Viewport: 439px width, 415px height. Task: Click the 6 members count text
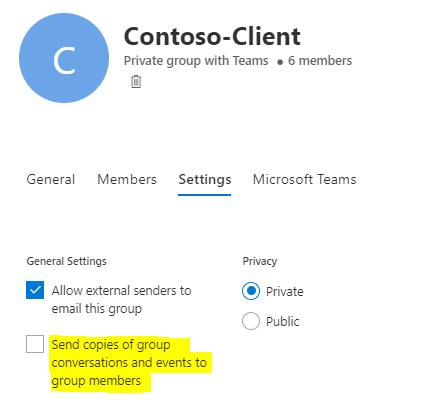pyautogui.click(x=320, y=61)
